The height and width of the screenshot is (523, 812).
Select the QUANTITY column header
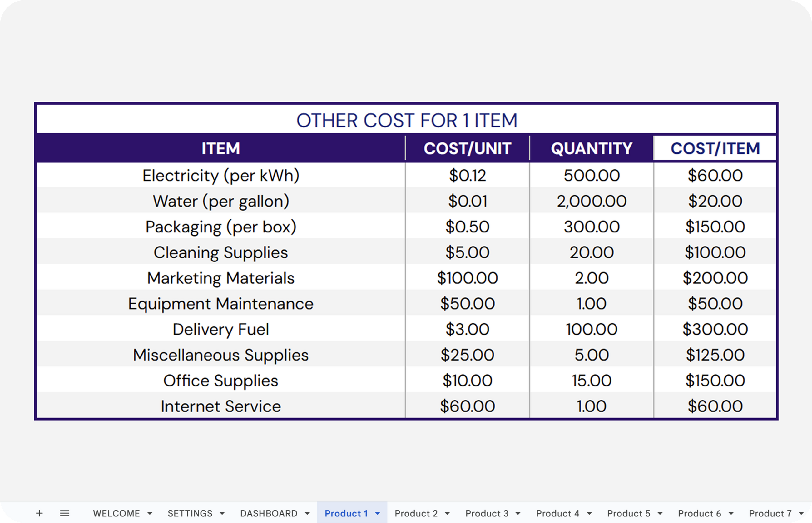point(591,148)
